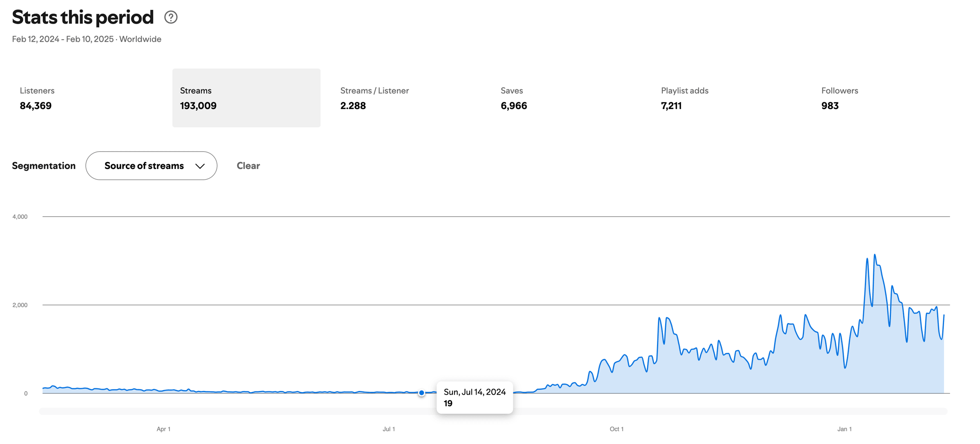This screenshot has height=444, width=980.
Task: Click the tooltip showing Sun, Jul 14, 2024
Action: pyautogui.click(x=474, y=397)
